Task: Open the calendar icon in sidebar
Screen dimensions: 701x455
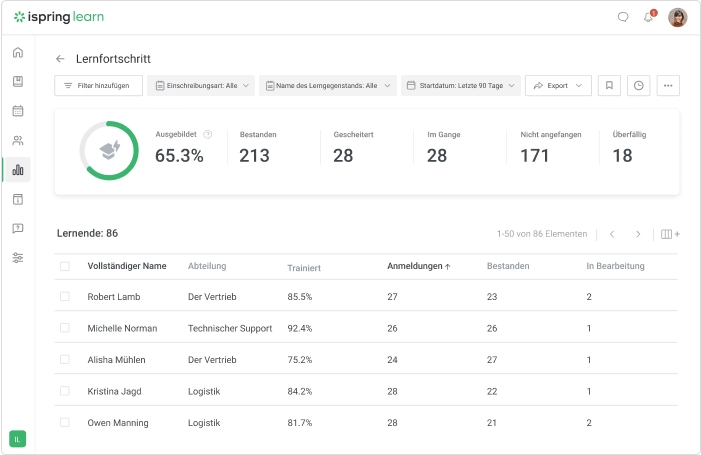Action: tap(18, 111)
